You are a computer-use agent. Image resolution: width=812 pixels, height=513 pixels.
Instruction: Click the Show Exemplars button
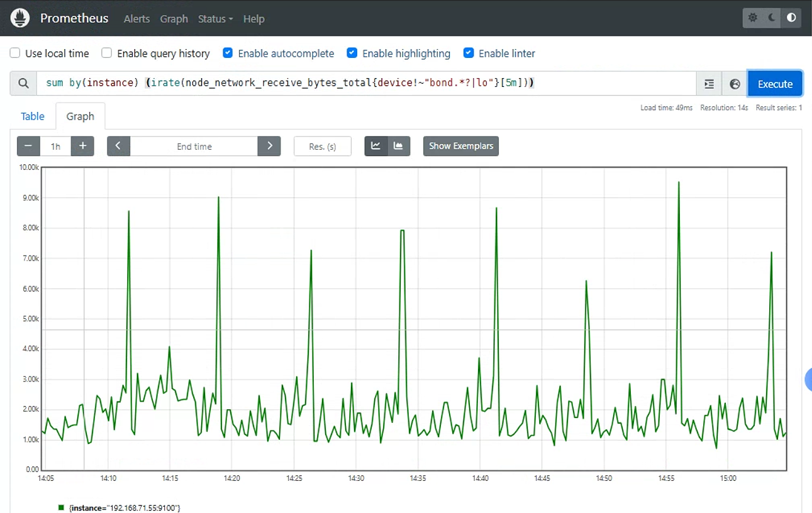(461, 146)
